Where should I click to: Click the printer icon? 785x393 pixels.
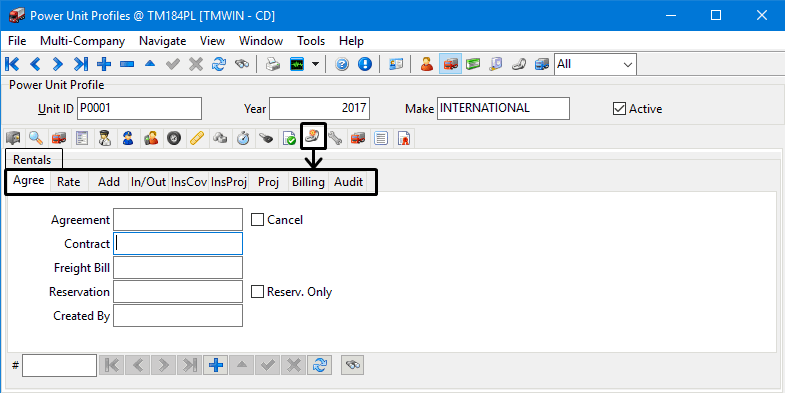[x=273, y=64]
